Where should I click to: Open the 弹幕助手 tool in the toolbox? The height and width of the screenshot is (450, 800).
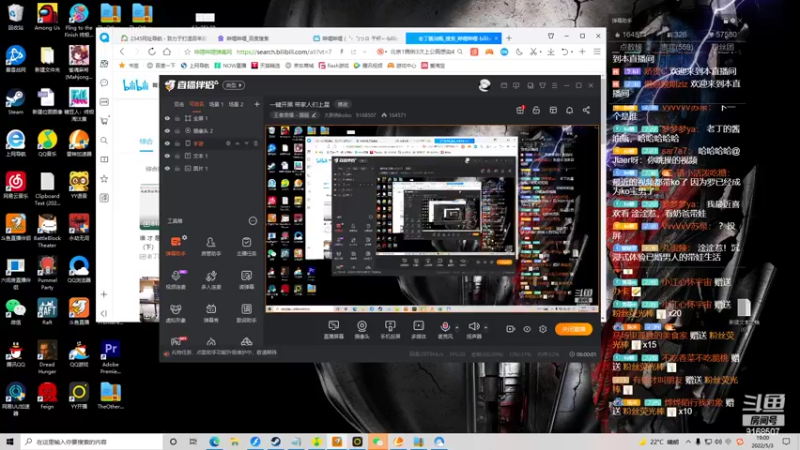pyautogui.click(x=176, y=245)
